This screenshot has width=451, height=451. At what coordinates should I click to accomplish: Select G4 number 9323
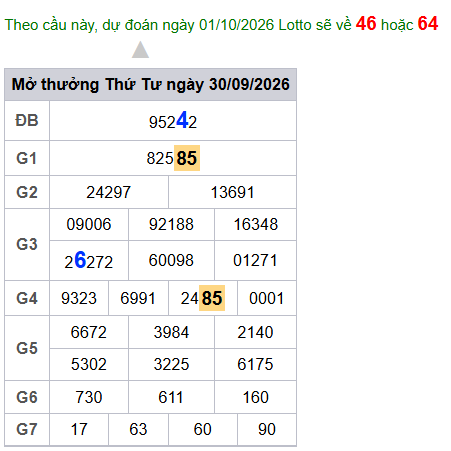(79, 298)
